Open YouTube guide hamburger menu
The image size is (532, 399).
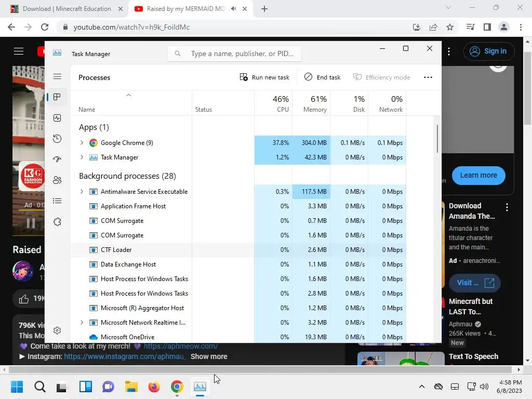(x=19, y=51)
